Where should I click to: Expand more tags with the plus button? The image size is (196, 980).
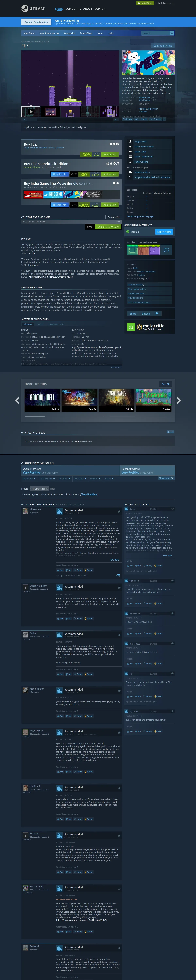(x=164, y=119)
